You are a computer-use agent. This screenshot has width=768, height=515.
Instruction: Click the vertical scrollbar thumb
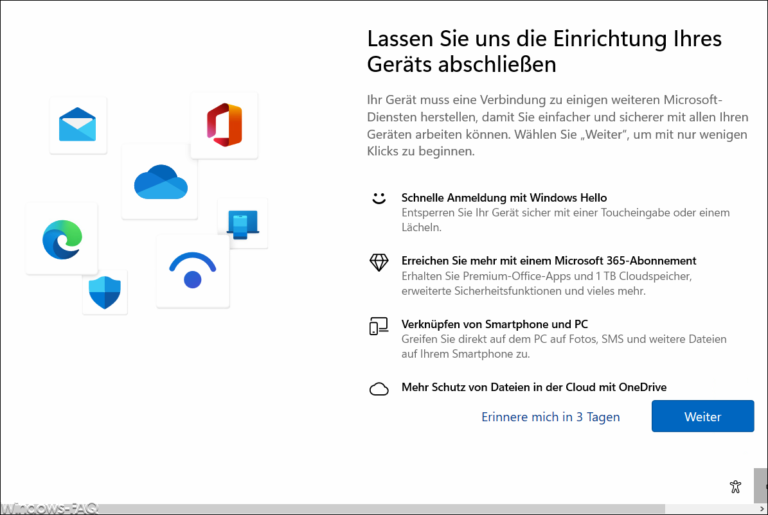(761, 485)
